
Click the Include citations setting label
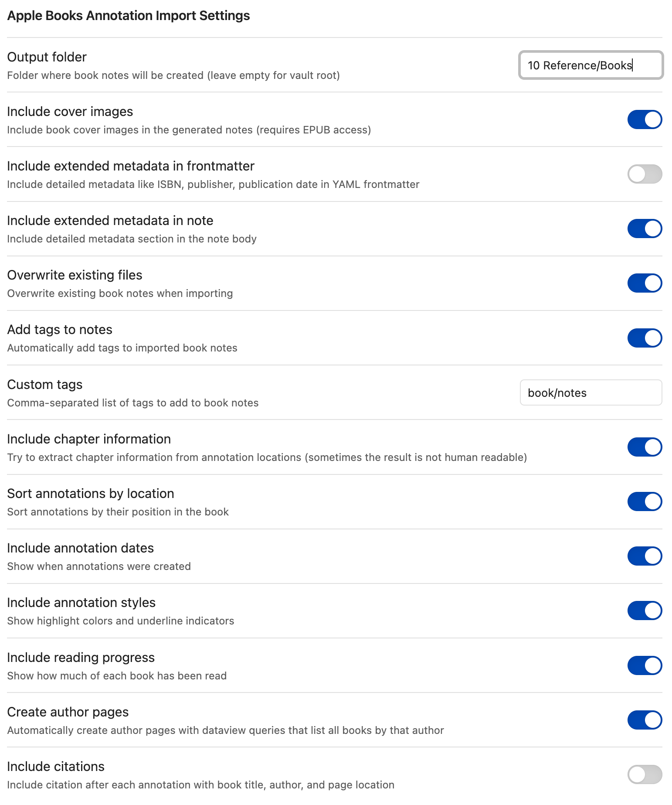pos(56,767)
